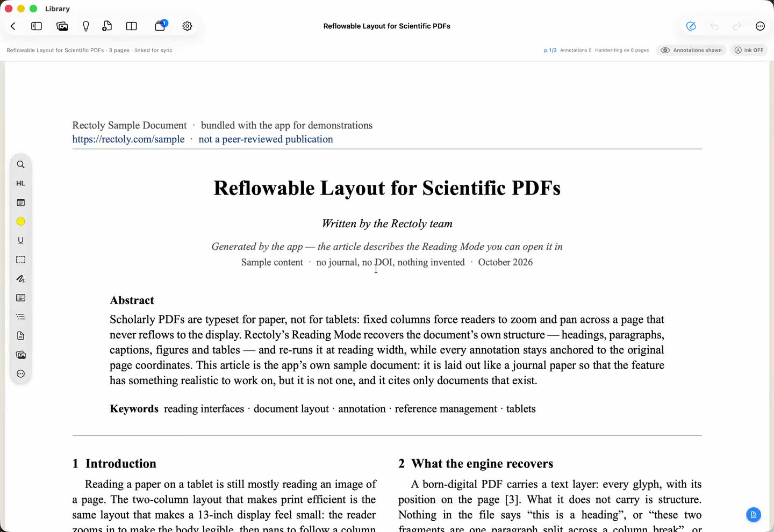Toggle the Annotations shown visibility button

[x=691, y=50]
